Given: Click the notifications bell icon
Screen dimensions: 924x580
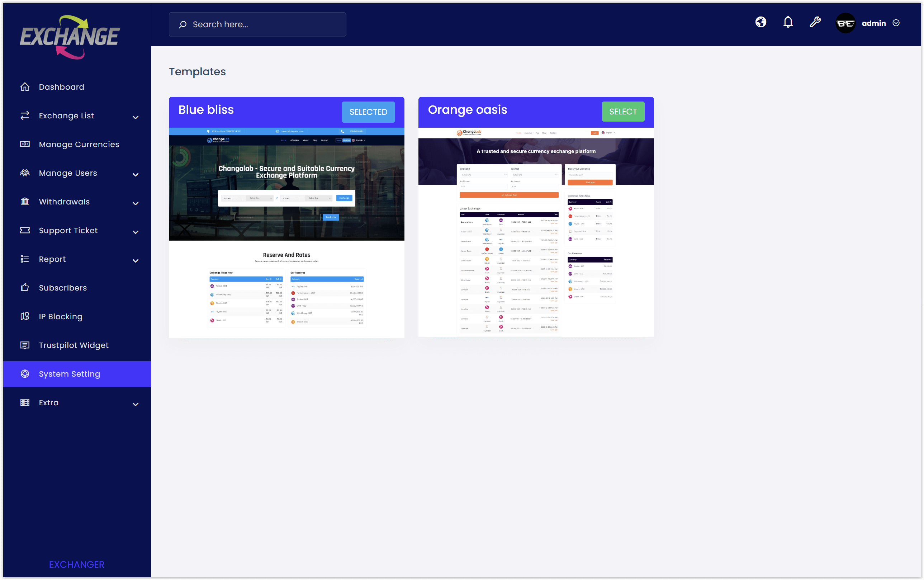Looking at the screenshot, I should 788,23.
